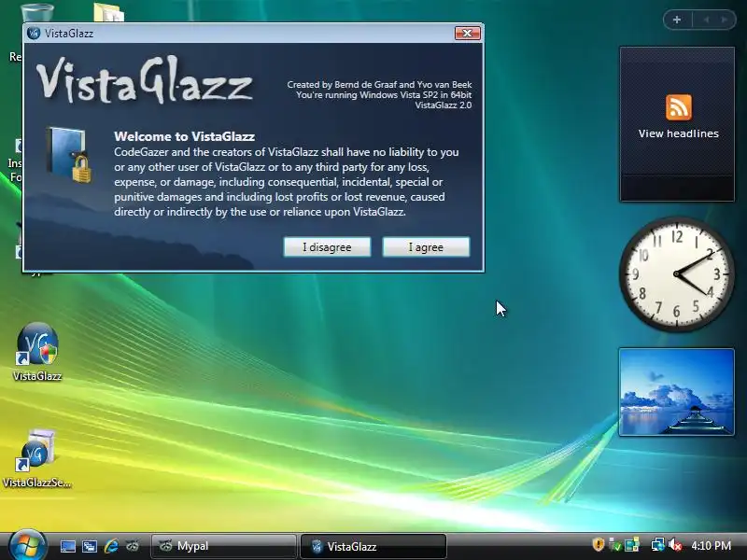Click the Windows Start orb

[x=27, y=546]
